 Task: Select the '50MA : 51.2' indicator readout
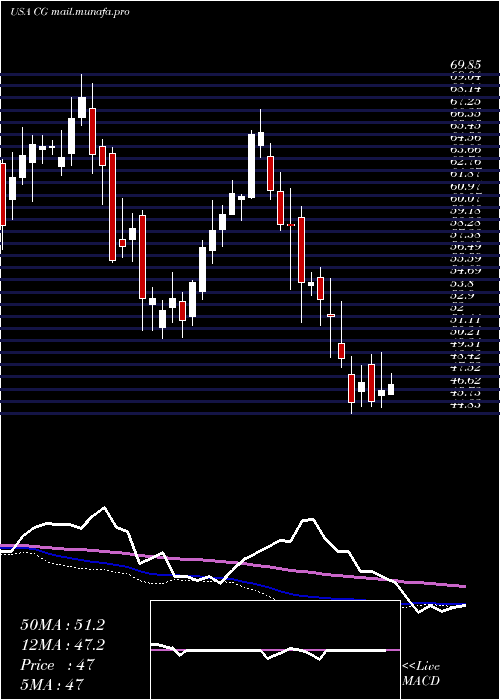[62, 625]
